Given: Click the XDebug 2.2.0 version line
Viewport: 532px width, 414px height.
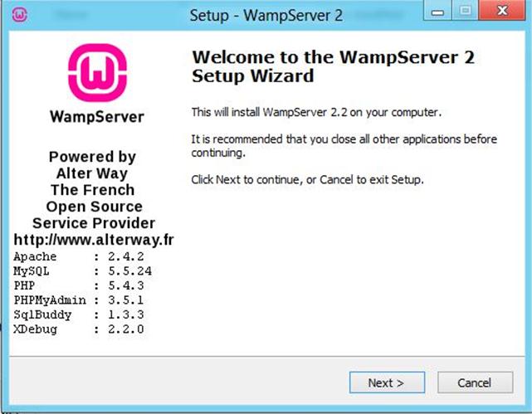Looking at the screenshot, I should coord(79,329).
